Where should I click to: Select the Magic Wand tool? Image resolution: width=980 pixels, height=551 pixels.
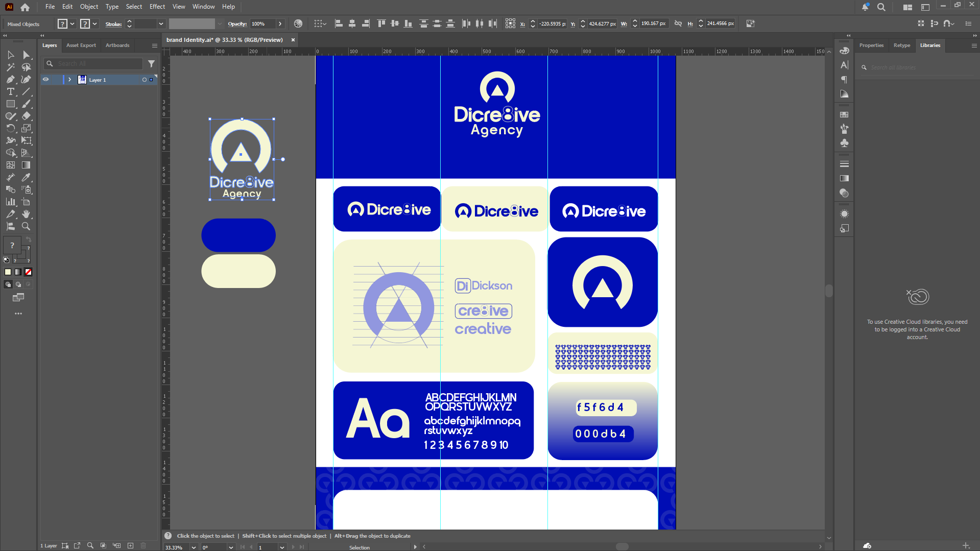coord(11,67)
